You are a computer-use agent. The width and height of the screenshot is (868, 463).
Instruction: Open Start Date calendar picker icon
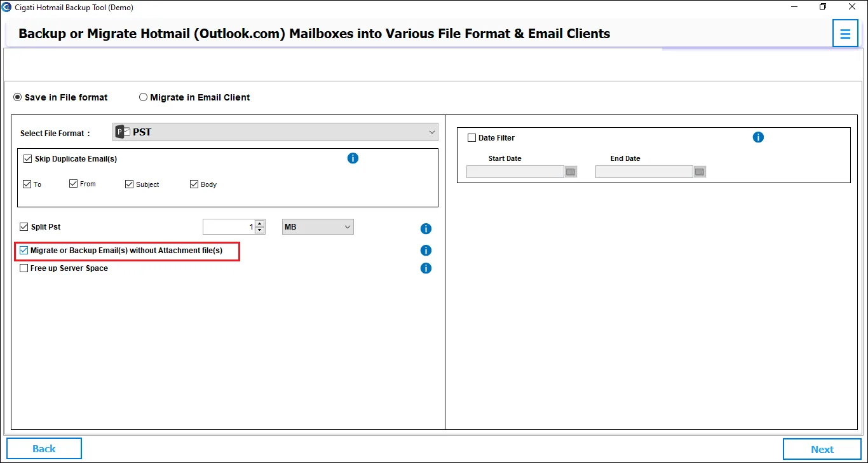[x=571, y=172]
